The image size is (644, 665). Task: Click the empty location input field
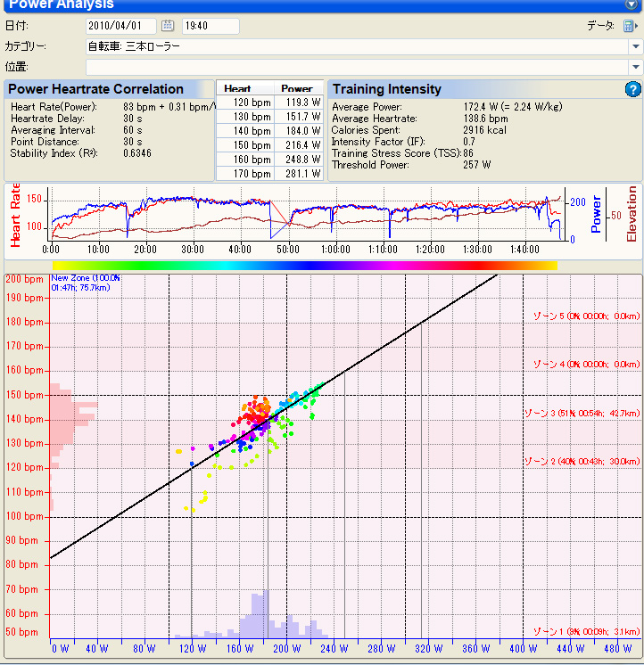point(357,67)
